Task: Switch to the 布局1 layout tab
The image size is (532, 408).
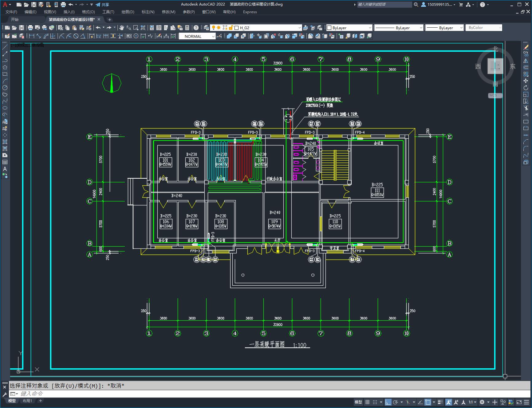Action: (x=27, y=401)
